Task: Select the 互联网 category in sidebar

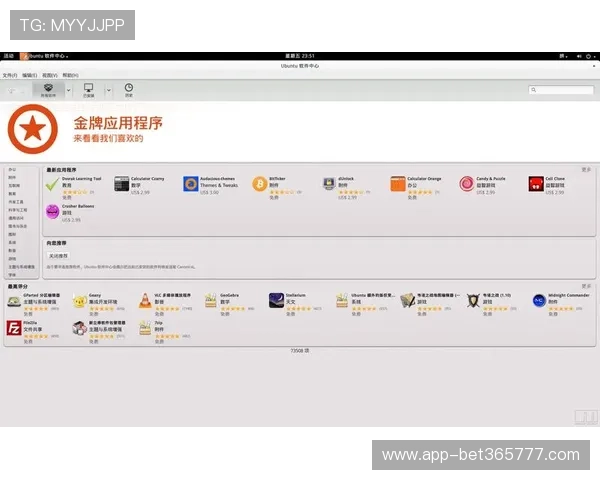Action: pyautogui.click(x=14, y=186)
